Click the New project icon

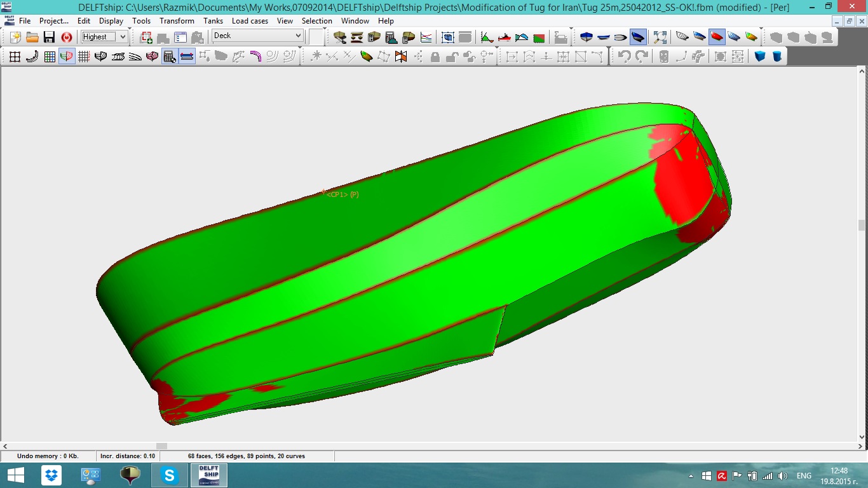click(15, 37)
